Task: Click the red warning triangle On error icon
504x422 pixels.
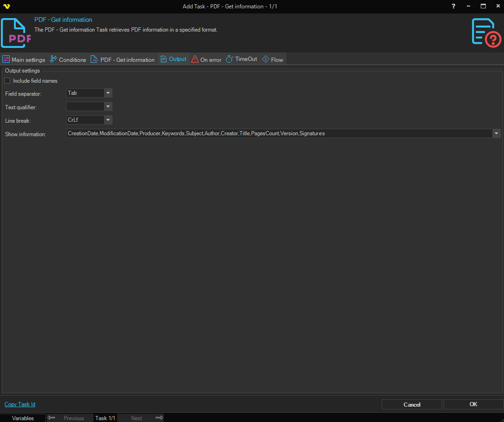Action: 195,59
